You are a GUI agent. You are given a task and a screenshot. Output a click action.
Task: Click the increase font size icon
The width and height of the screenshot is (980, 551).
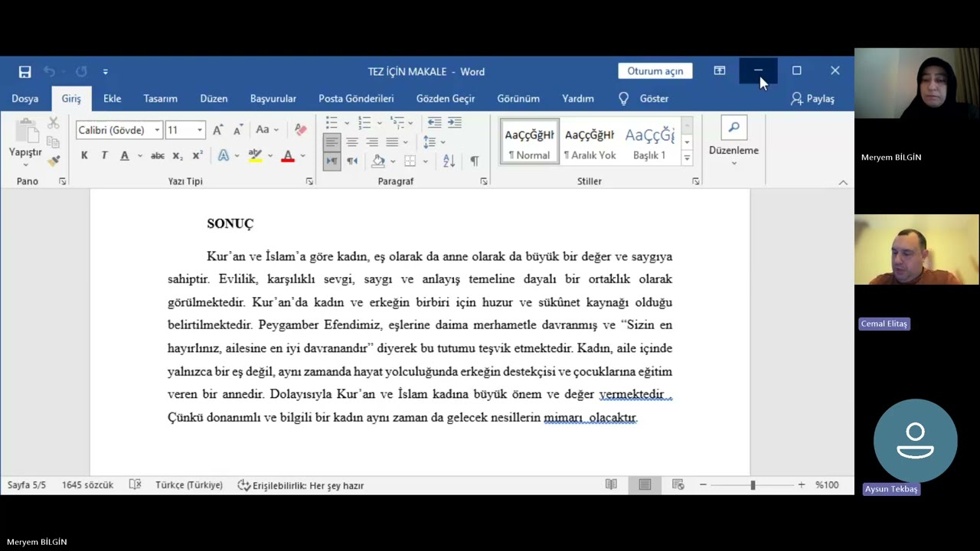(218, 130)
